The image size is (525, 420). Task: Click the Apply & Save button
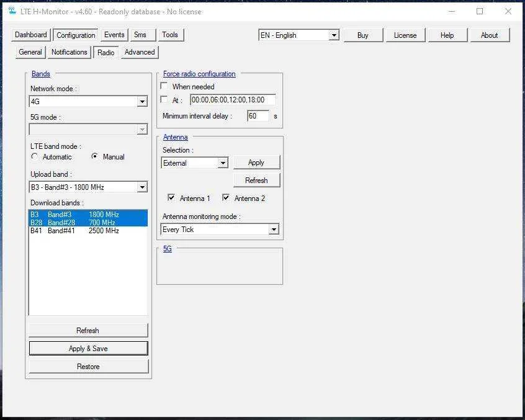click(x=88, y=349)
